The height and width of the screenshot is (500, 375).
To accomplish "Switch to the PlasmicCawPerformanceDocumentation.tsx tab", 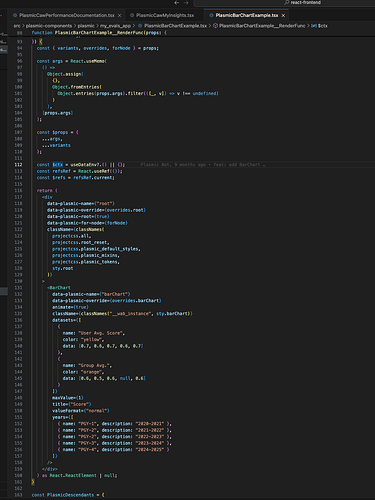I will (67, 15).
